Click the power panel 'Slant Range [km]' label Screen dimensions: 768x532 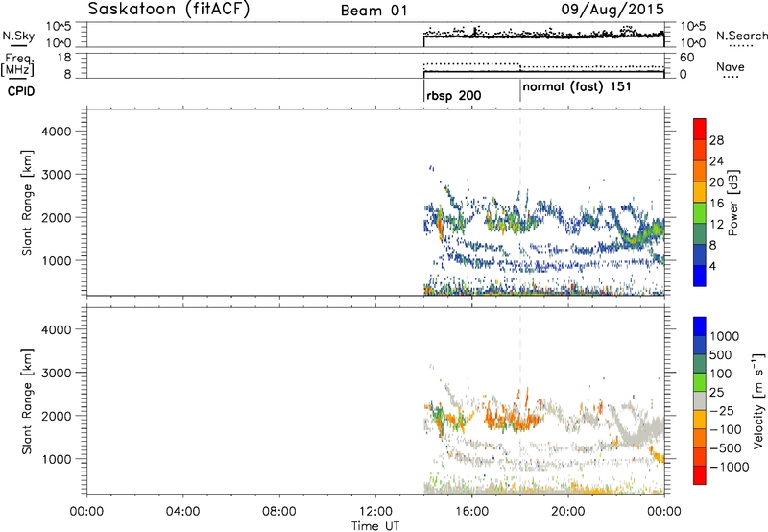[x=28, y=203]
